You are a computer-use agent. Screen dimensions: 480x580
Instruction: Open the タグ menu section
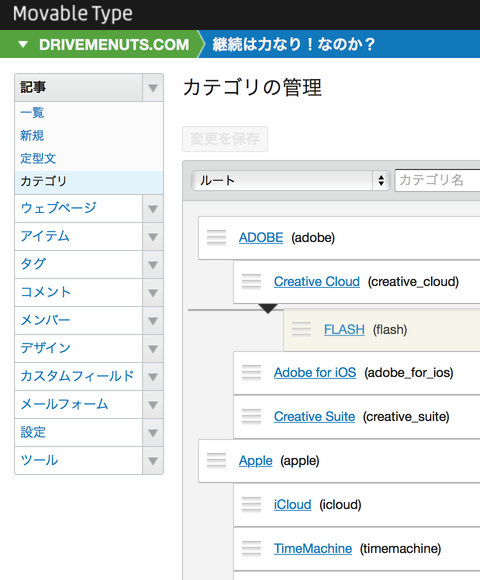click(78, 264)
